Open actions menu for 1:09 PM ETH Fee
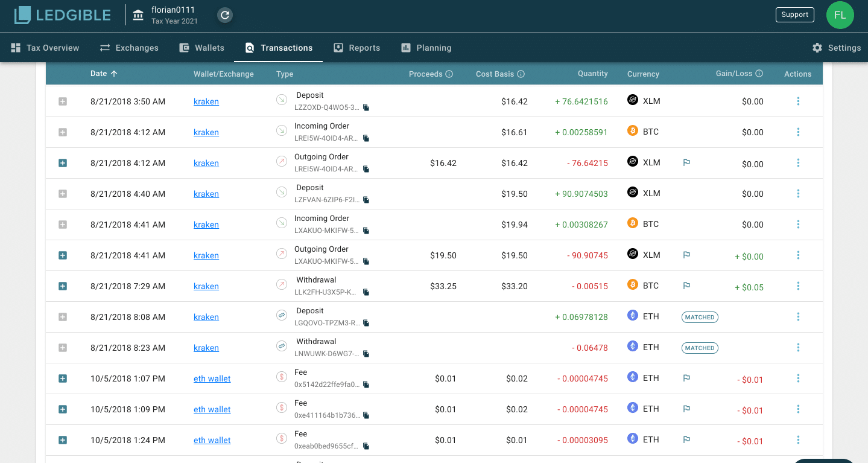Image resolution: width=868 pixels, height=463 pixels. click(x=798, y=409)
